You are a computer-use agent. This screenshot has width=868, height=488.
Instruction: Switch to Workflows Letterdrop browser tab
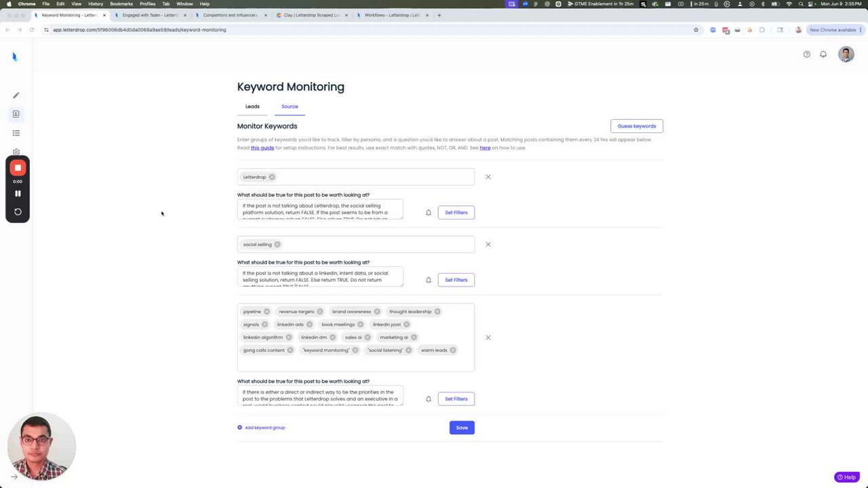click(x=392, y=15)
